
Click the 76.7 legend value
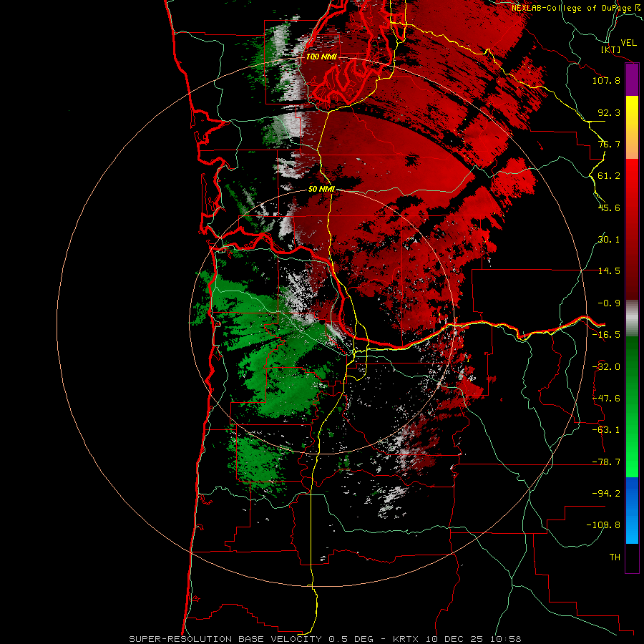tap(609, 144)
